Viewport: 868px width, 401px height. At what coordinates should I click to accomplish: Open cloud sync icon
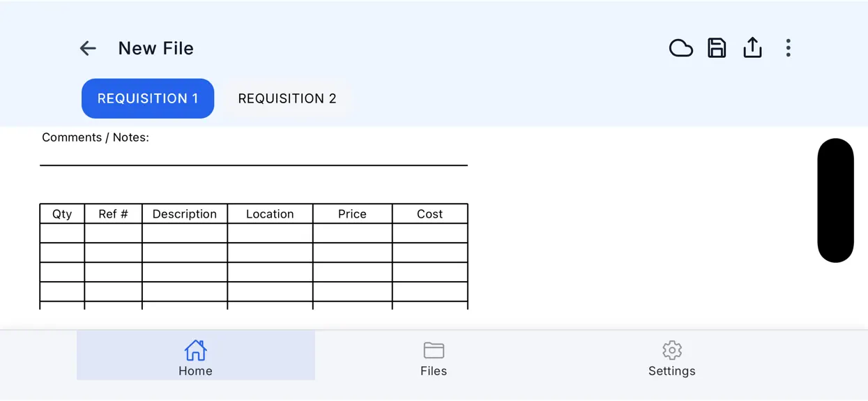(x=680, y=48)
